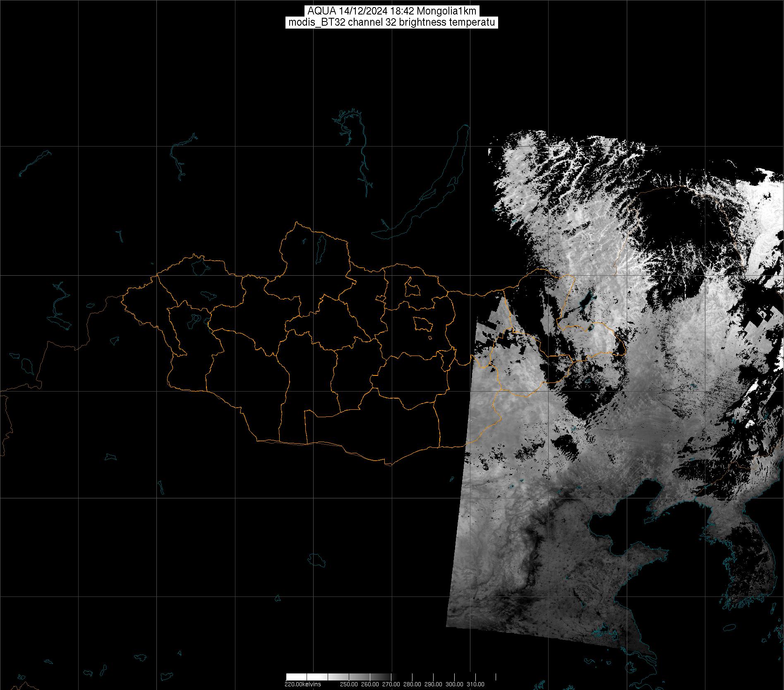Click the "280.00" colorbar label
The height and width of the screenshot is (690, 784).
(x=413, y=684)
